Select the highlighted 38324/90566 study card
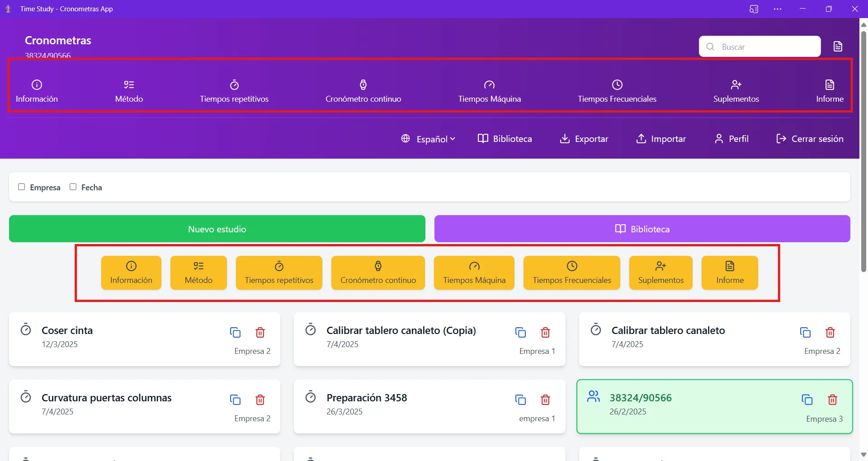 pyautogui.click(x=714, y=406)
